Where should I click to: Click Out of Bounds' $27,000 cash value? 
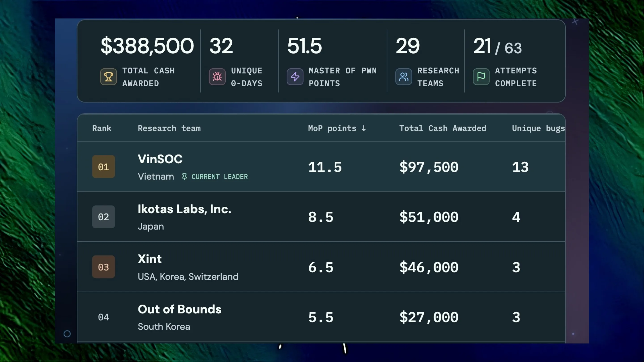point(429,317)
